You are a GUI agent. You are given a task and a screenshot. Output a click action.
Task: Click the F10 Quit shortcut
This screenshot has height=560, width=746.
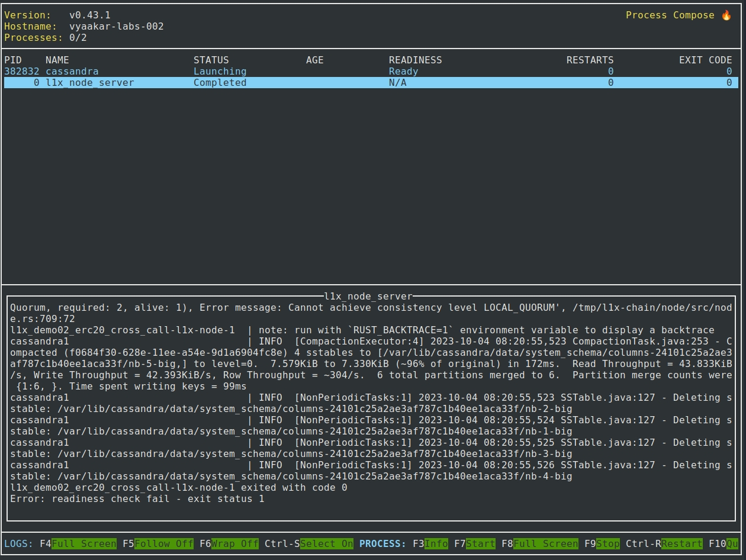pos(732,543)
